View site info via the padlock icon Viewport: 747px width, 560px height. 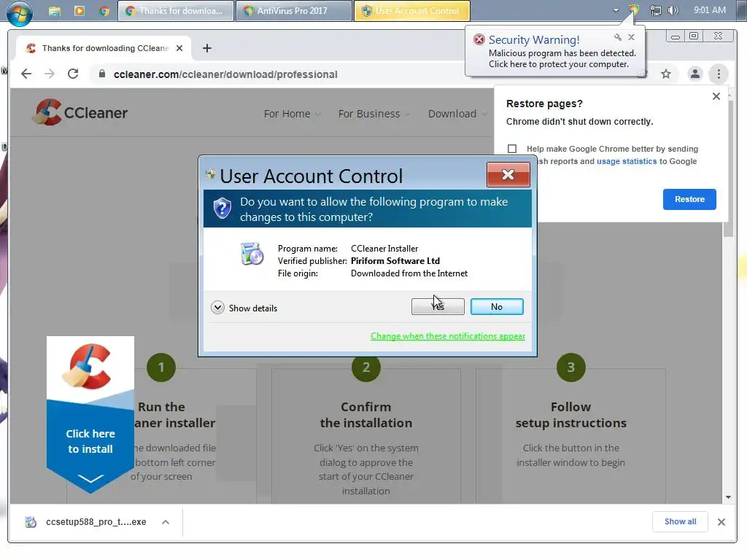[101, 74]
